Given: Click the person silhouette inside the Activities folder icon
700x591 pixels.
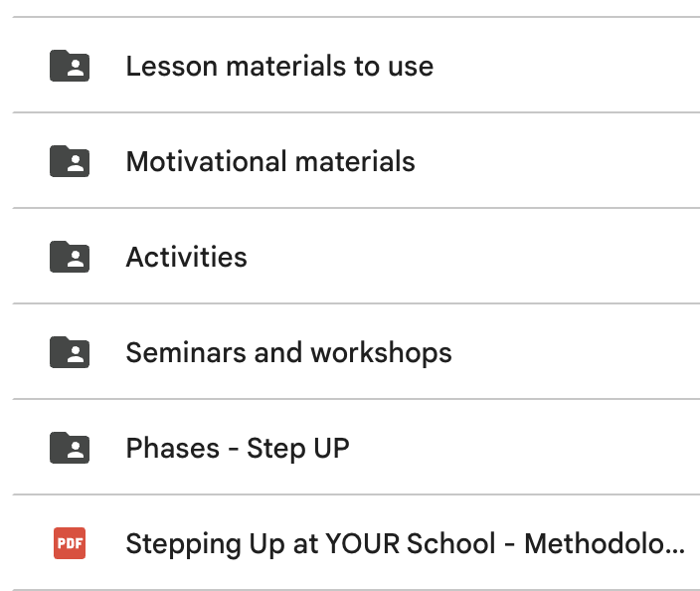Looking at the screenshot, I should point(76,260).
